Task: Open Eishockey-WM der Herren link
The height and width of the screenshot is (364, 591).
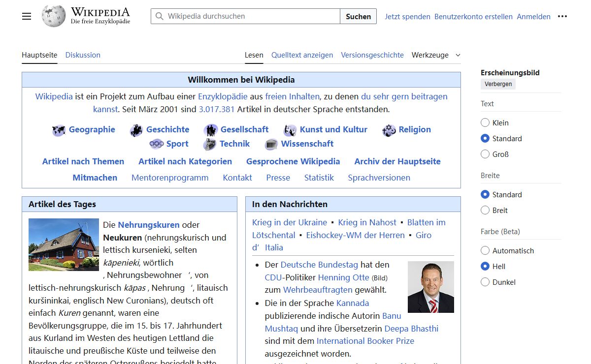Action: point(356,235)
